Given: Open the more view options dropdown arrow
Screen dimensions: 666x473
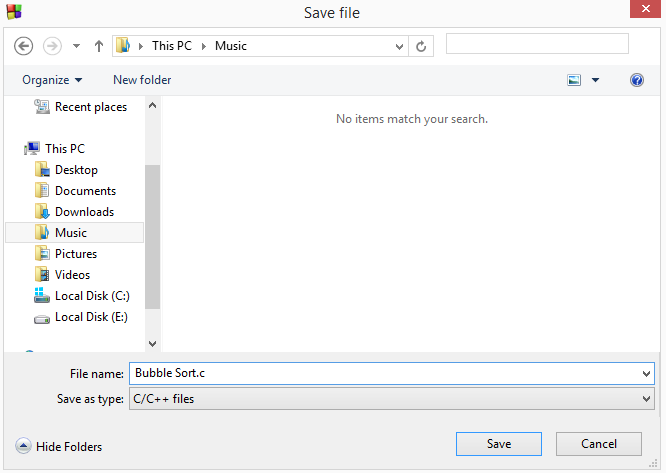Looking at the screenshot, I should pos(595,80).
